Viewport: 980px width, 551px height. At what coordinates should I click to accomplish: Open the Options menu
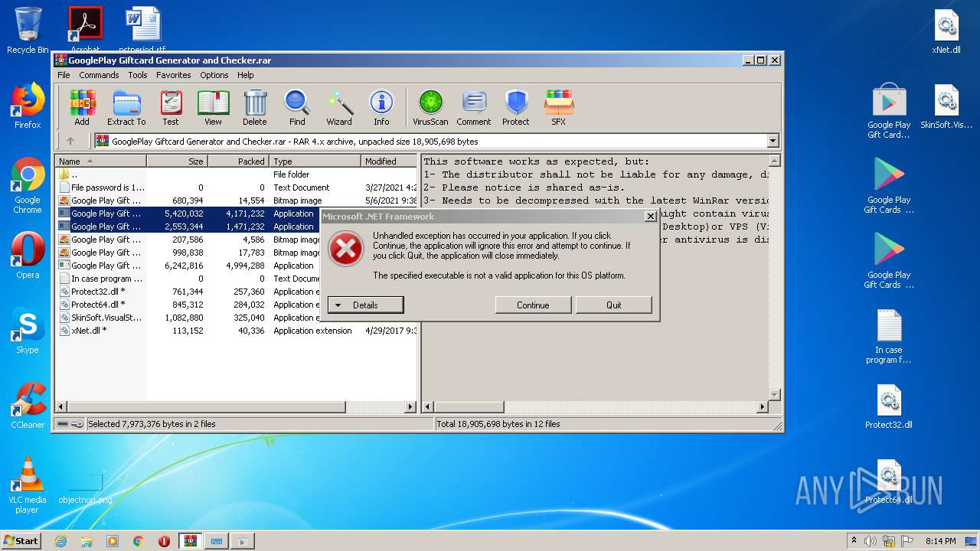tap(214, 75)
